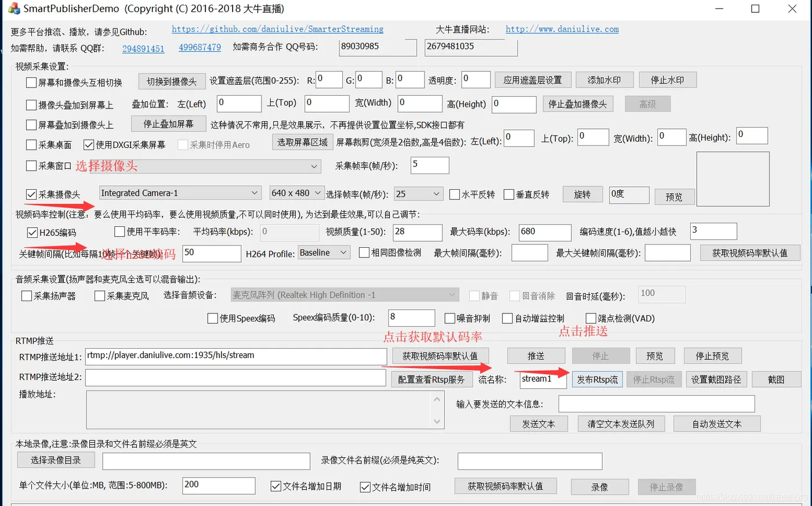This screenshot has height=506, width=812.
Task: Enable the 使用平率码率 checkbox
Action: [x=119, y=232]
